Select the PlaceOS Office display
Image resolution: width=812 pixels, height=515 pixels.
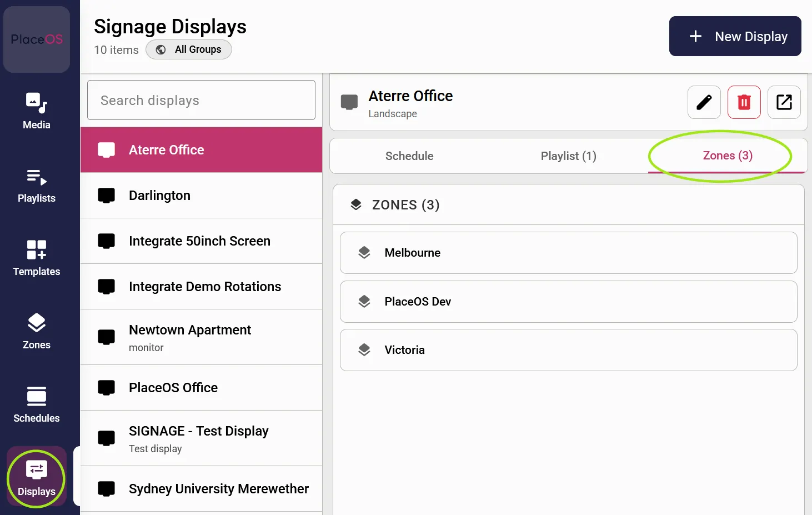pyautogui.click(x=201, y=388)
